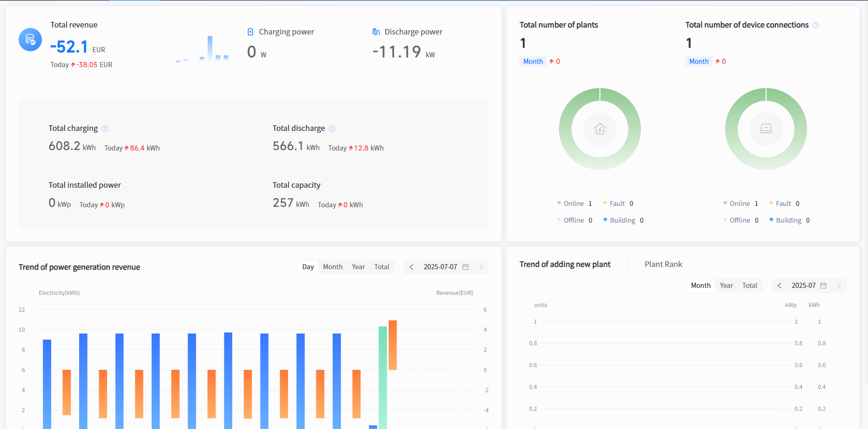Open calendar icon for 2025-07-07 date

[x=465, y=267]
